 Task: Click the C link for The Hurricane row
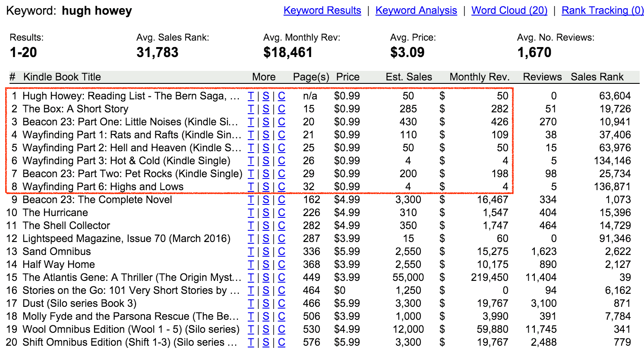281,213
